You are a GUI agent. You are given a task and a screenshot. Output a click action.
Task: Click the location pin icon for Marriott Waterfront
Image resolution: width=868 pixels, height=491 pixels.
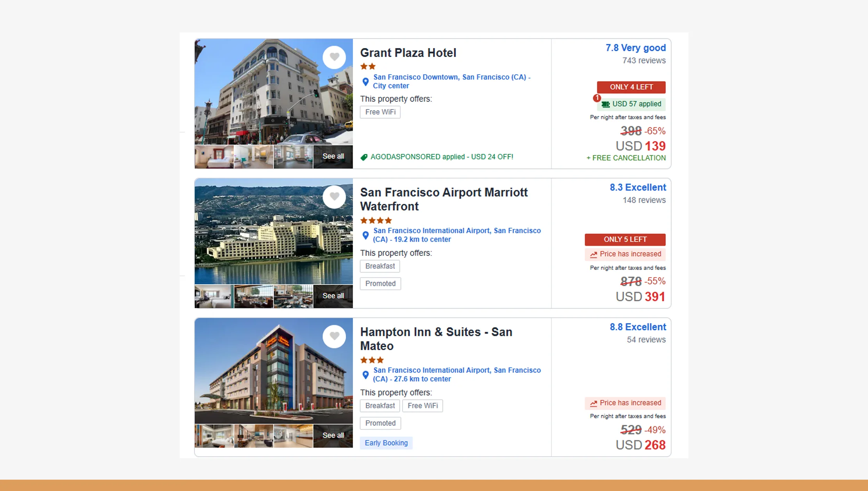[x=366, y=235]
